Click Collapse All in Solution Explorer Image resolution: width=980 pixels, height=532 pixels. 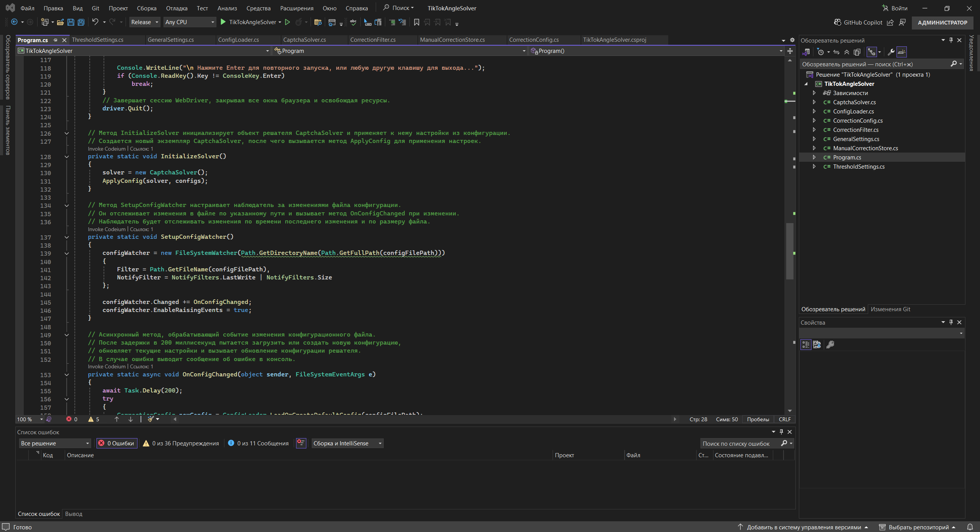[847, 52]
